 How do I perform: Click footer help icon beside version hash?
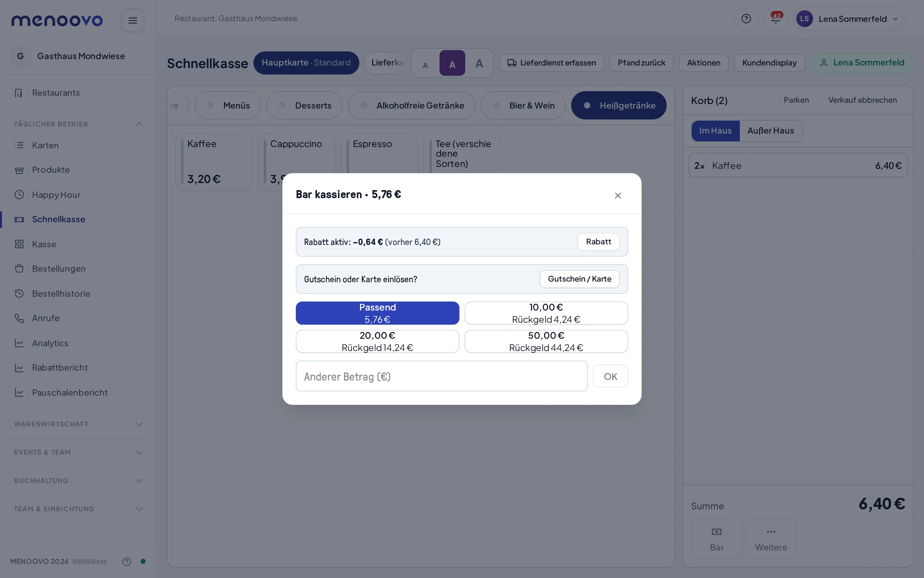(x=126, y=561)
